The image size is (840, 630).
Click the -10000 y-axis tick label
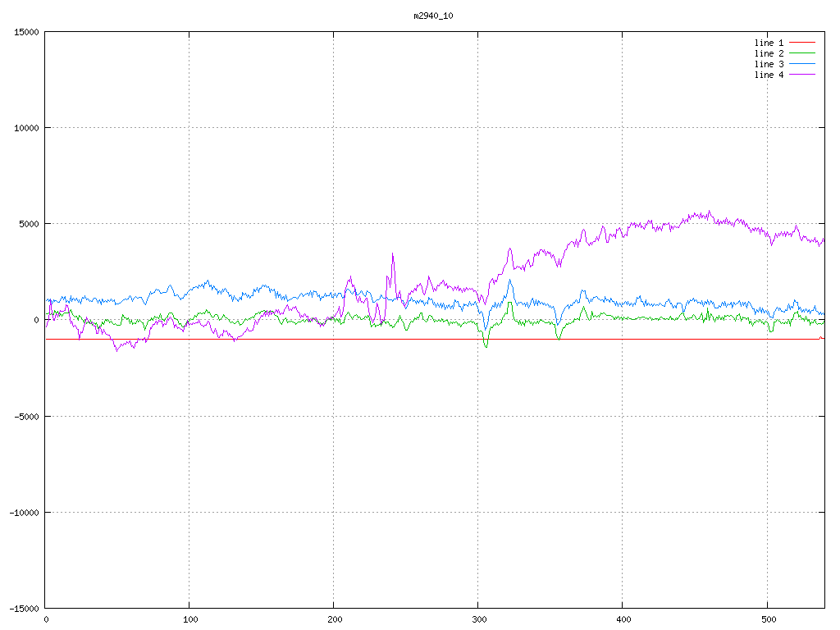24,512
